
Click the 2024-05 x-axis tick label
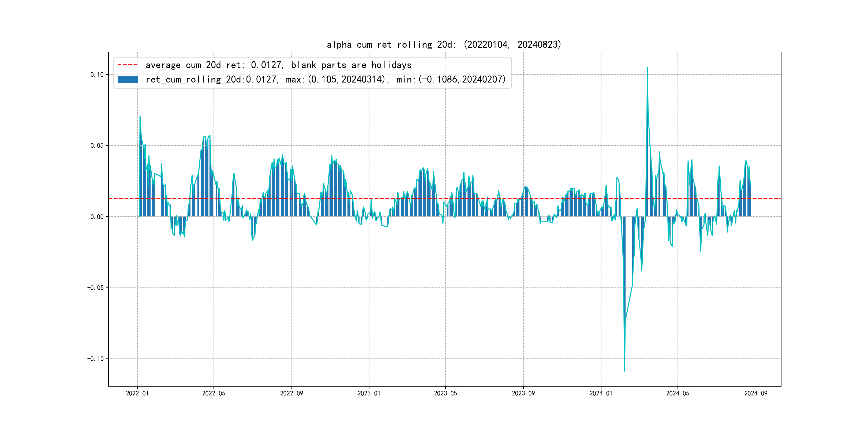tap(678, 393)
